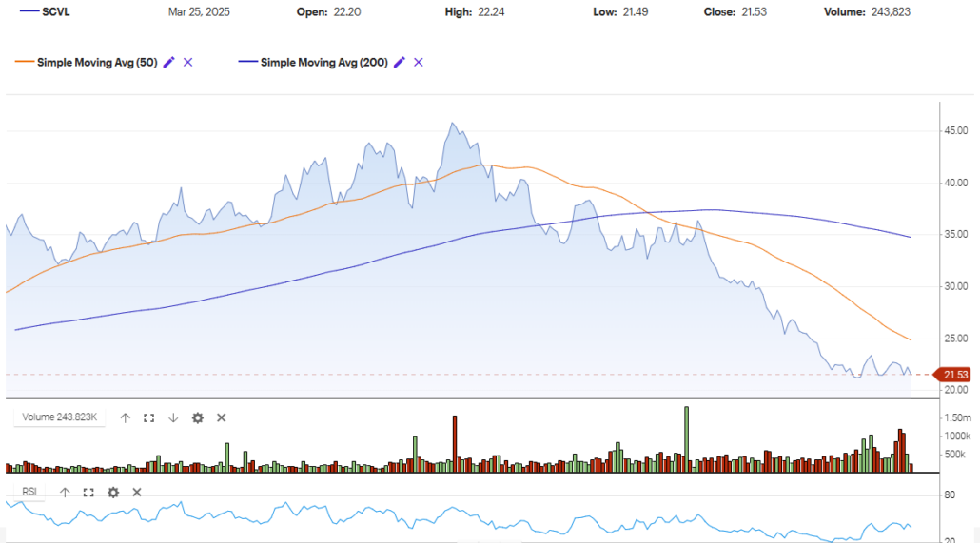The height and width of the screenshot is (543, 980).
Task: Remove the Simple Moving Avg (50) indicator
Action: [187, 62]
